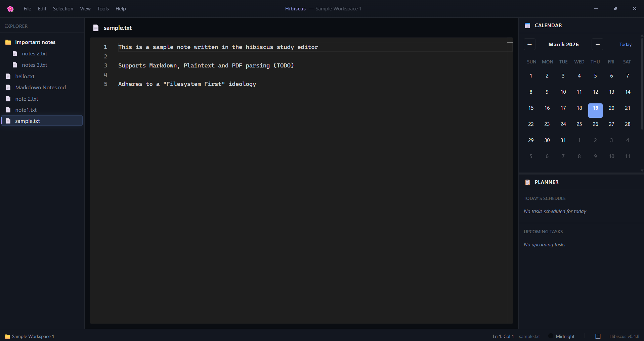The height and width of the screenshot is (341, 644).
Task: Click the file icon in sample.txt tab
Action: 96,28
